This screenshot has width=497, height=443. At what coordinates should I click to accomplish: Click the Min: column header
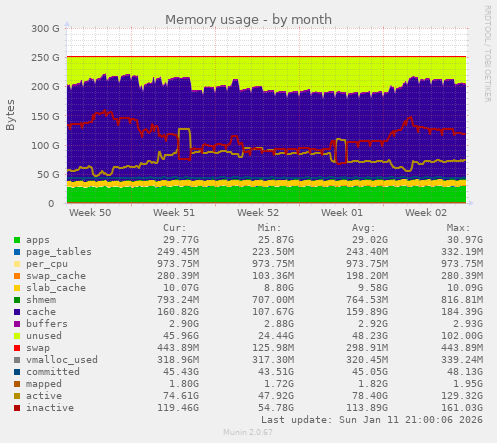coord(269,228)
